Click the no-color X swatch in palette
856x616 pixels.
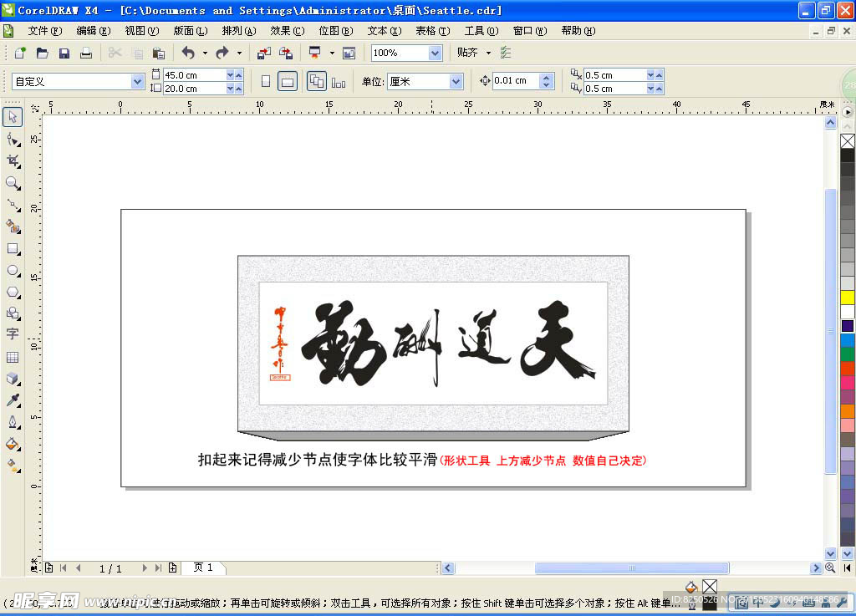coord(848,141)
